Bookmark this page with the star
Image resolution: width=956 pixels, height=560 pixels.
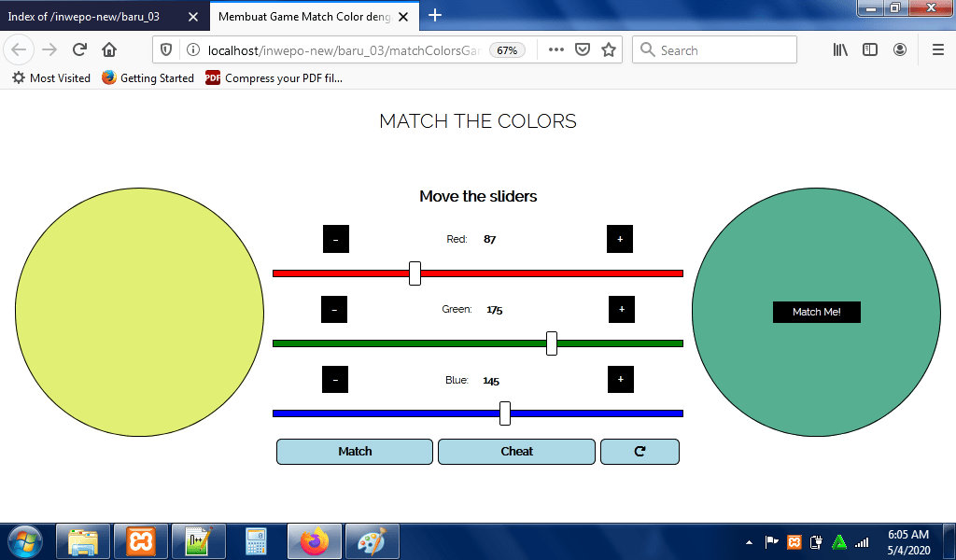609,50
